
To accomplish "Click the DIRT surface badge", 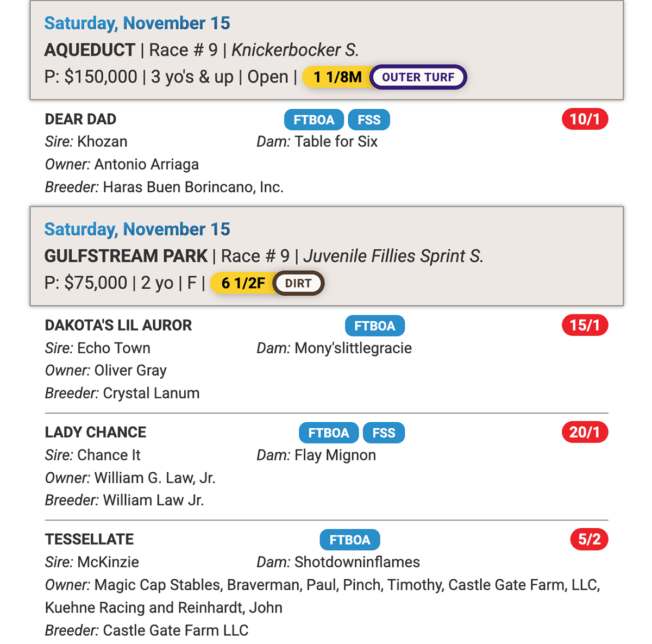I will point(298,283).
